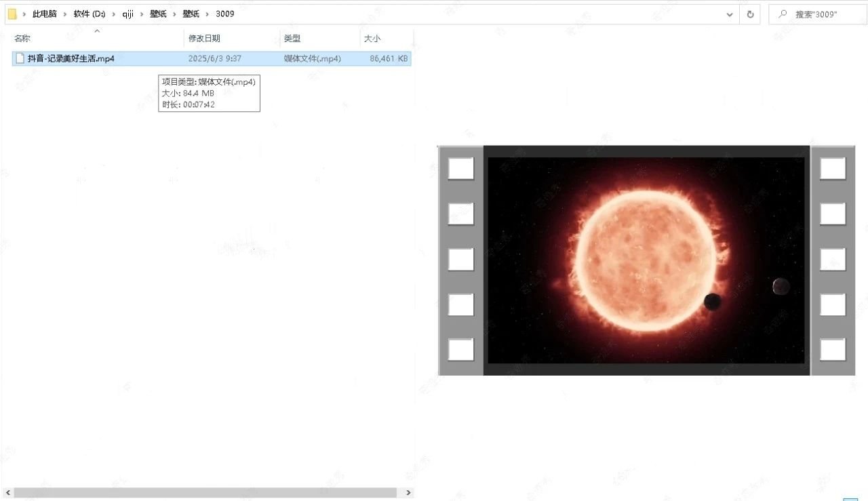
Task: Click the horizontal scrollbar thumb
Action: point(205,492)
